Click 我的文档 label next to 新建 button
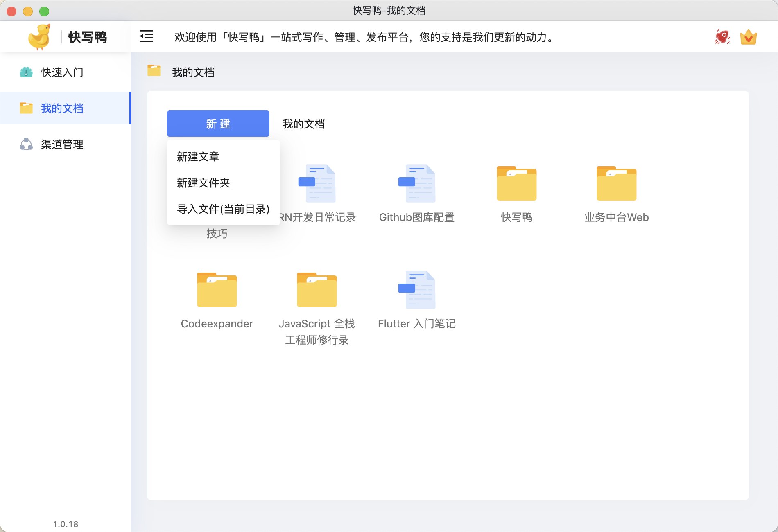The height and width of the screenshot is (532, 778). point(303,124)
